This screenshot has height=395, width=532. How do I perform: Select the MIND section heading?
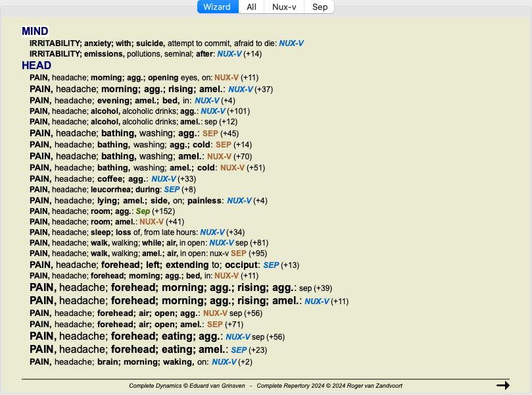[x=35, y=31]
